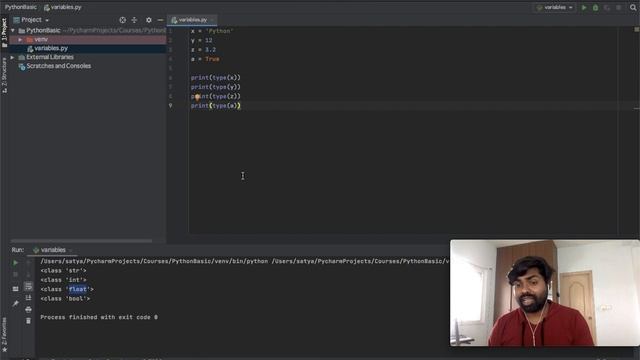Click the Run: label in the Run panel header
The image size is (640, 360).
(18, 250)
